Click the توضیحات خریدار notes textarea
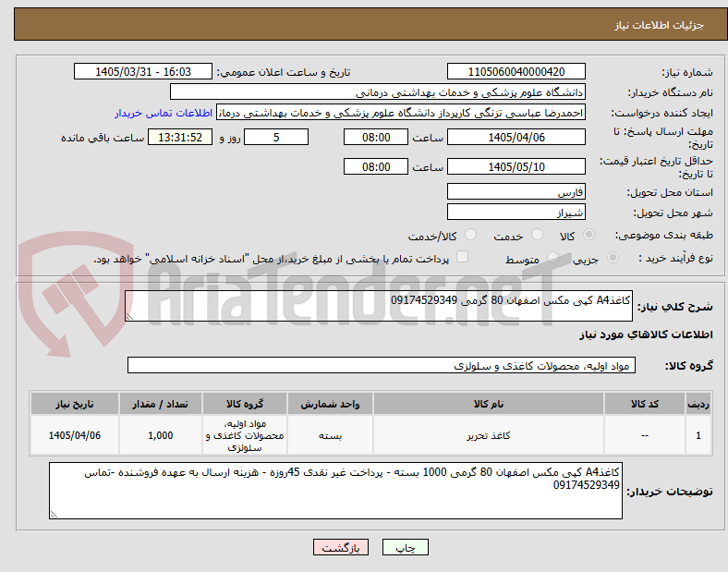728x572 pixels. coord(335,491)
